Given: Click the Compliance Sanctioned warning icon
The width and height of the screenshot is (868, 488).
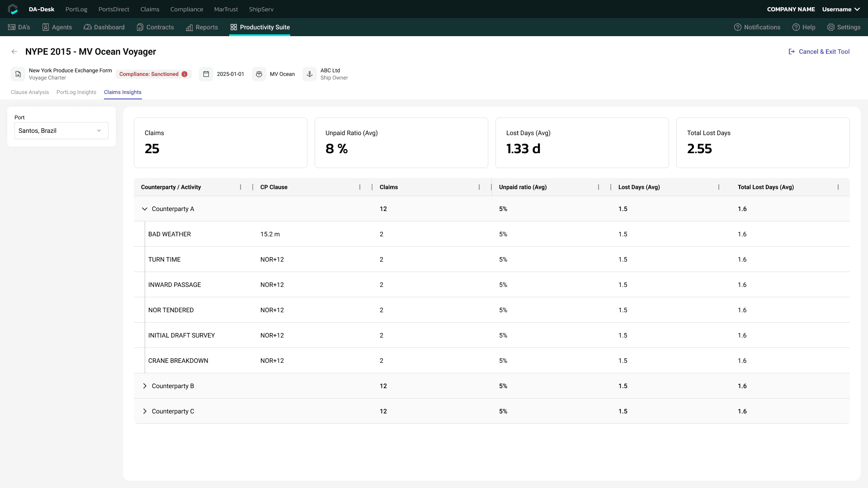Looking at the screenshot, I should click(x=184, y=74).
